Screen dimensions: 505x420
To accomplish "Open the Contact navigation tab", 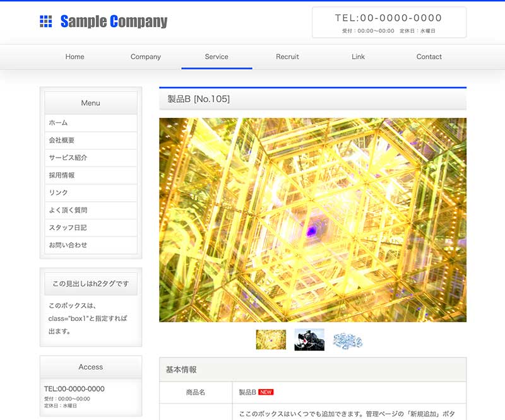I will (x=429, y=57).
